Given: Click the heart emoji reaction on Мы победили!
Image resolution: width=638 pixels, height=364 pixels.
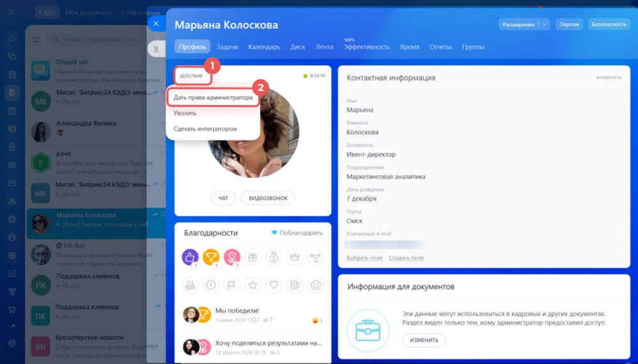Looking at the screenshot, I should coord(315,321).
